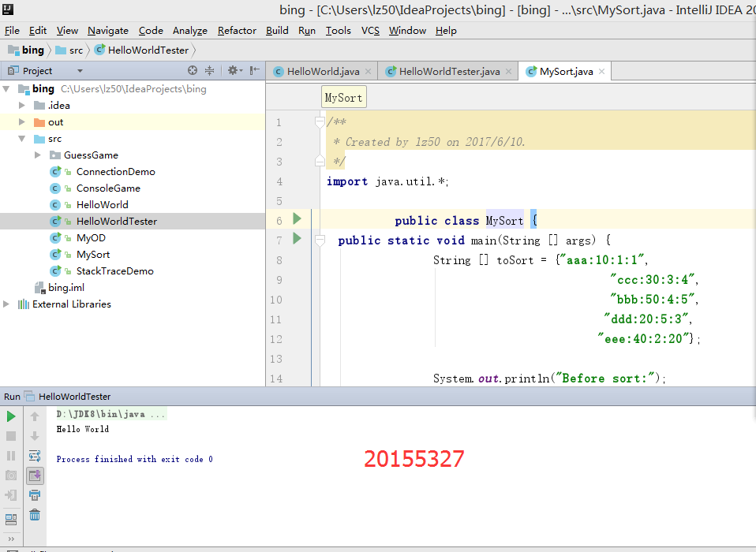Select the MySort.java tab
756x552 pixels.
pos(566,71)
